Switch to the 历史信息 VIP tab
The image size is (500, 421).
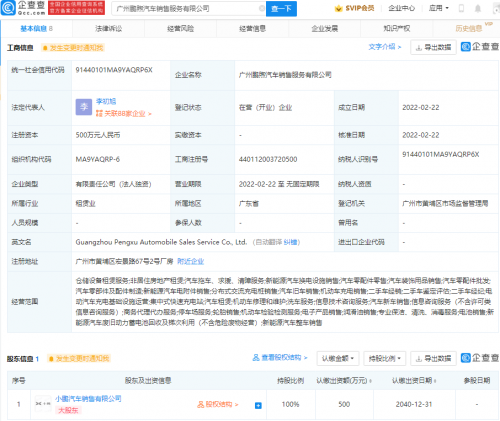coord(469,29)
